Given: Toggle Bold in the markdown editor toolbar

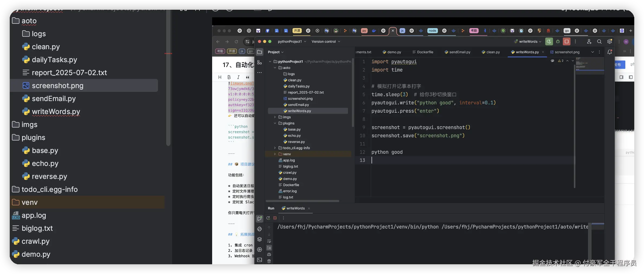Looking at the screenshot, I should click(229, 77).
